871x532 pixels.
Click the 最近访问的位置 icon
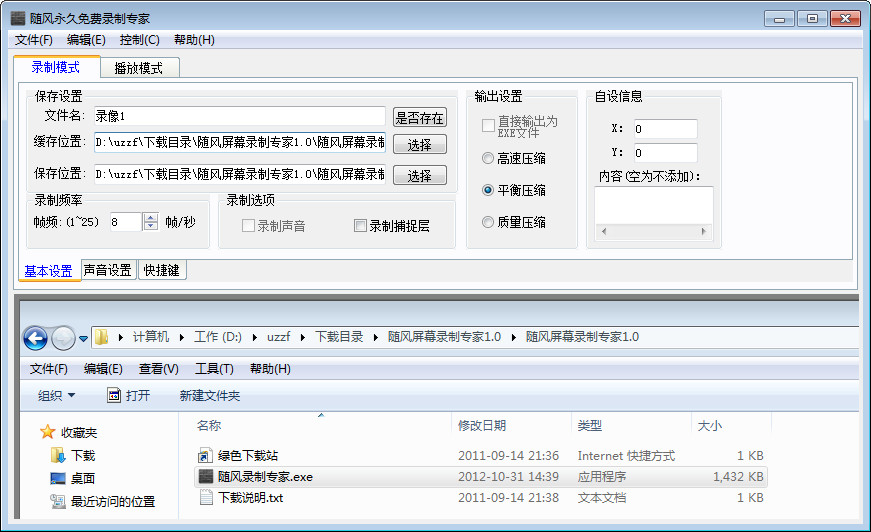(58, 501)
